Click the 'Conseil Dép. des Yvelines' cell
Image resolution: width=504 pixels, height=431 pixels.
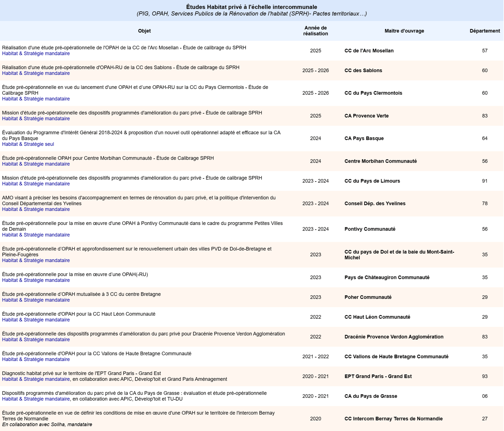coord(375,204)
